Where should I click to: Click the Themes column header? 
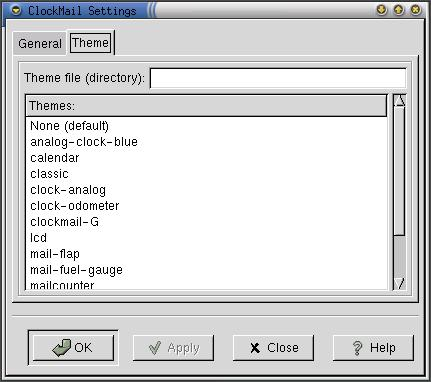click(x=206, y=106)
